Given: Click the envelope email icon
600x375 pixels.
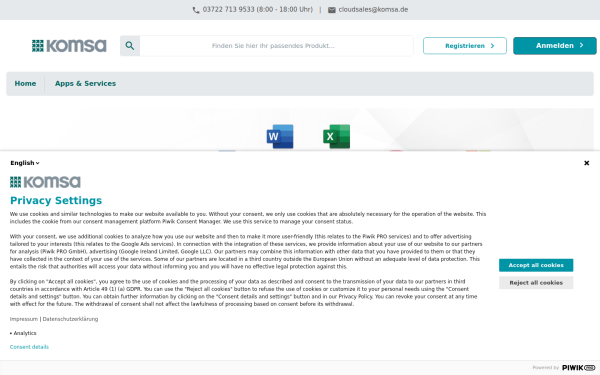Looking at the screenshot, I should 332,10.
